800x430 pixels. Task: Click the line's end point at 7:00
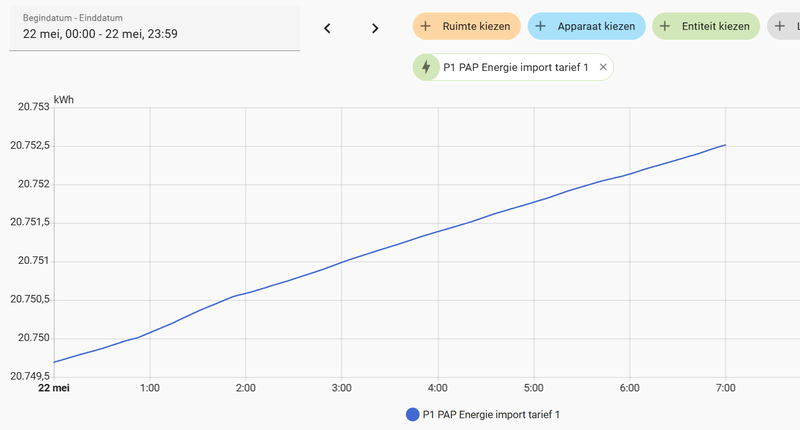tap(725, 145)
